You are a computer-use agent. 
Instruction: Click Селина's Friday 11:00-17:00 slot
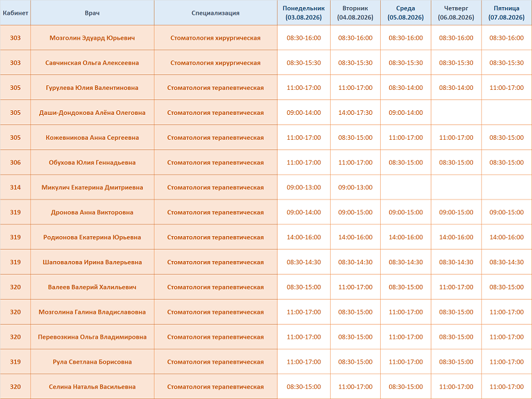click(x=506, y=387)
